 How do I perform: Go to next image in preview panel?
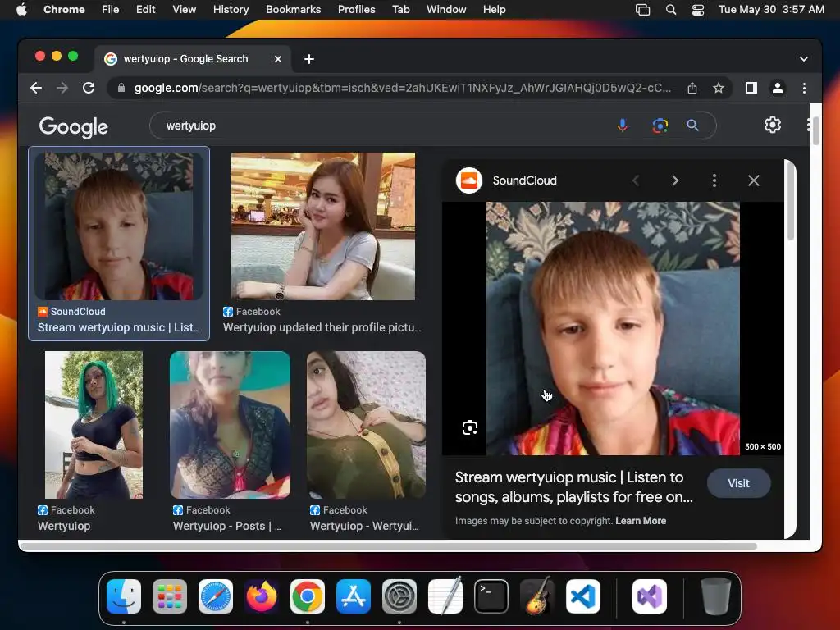click(675, 180)
